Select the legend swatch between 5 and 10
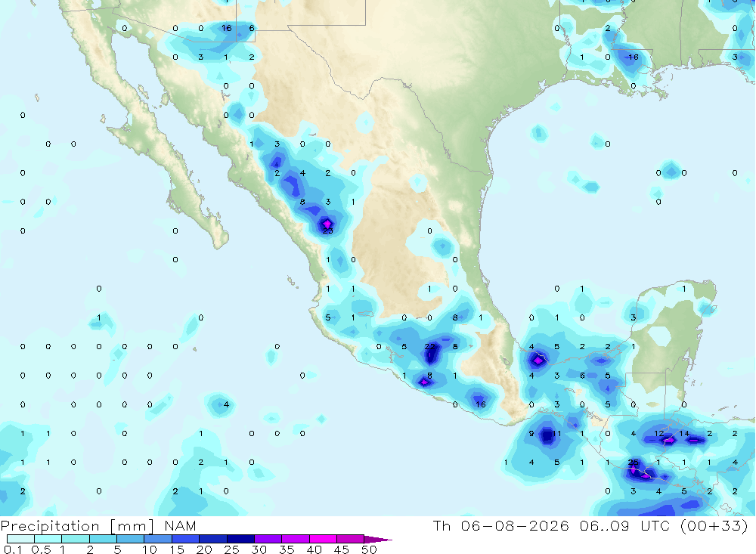The image size is (756, 554). click(x=130, y=539)
